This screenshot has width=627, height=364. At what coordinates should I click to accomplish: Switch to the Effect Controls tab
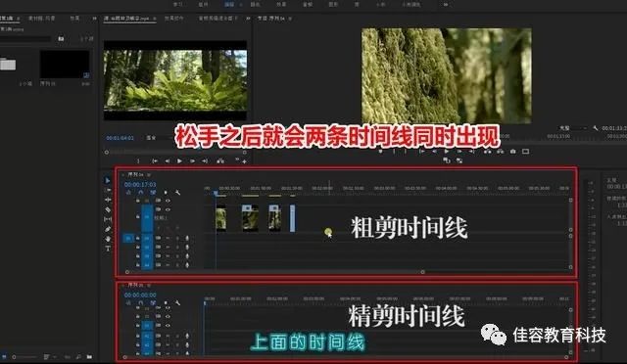pyautogui.click(x=174, y=19)
